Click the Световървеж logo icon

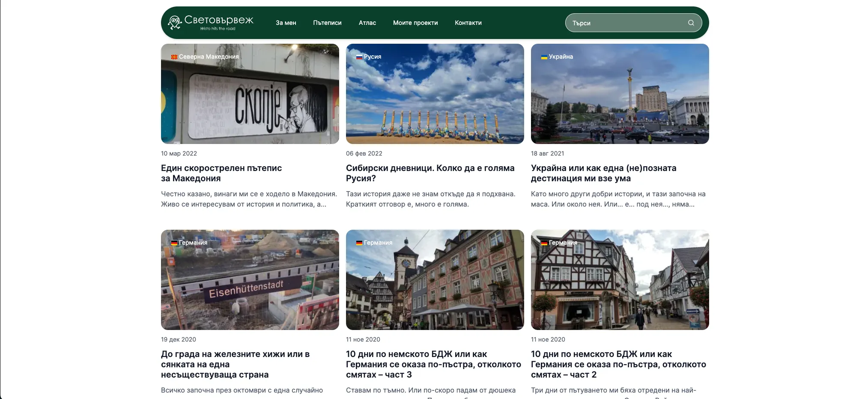tap(174, 23)
